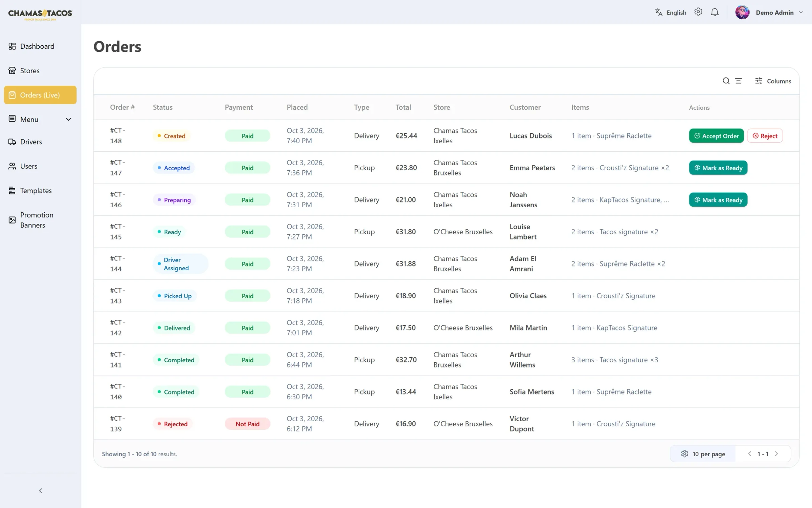Reject order #CT-148
Image resolution: width=812 pixels, height=508 pixels.
[x=765, y=136]
